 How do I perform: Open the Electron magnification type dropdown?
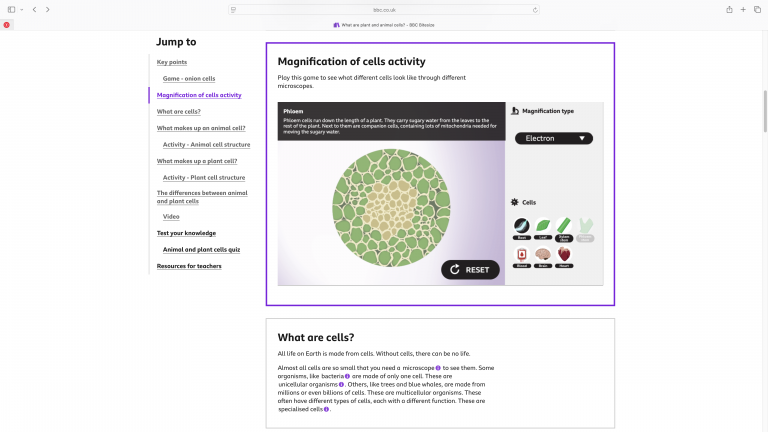pos(553,139)
